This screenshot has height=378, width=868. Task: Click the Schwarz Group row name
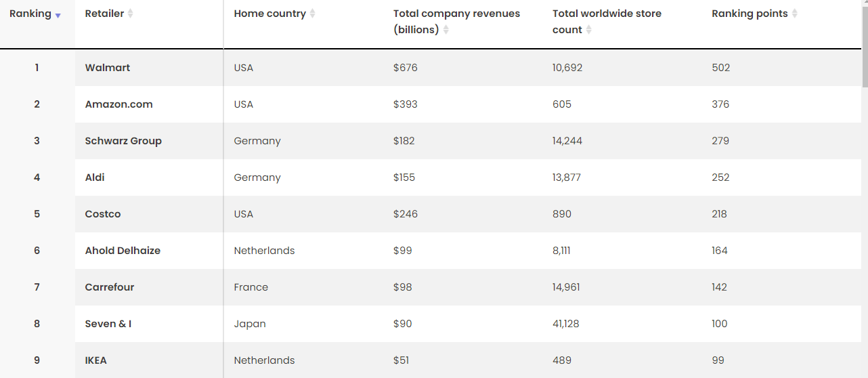click(x=123, y=141)
